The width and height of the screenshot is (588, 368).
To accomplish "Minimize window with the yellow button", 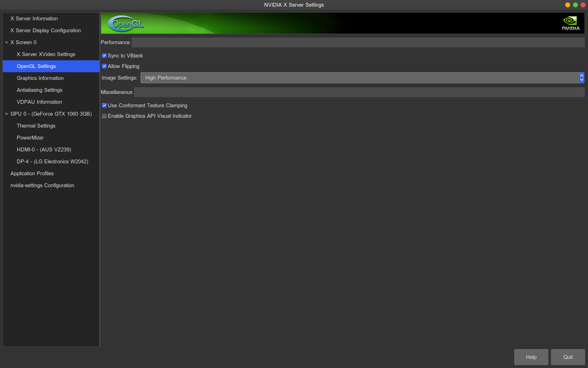I will point(568,5).
